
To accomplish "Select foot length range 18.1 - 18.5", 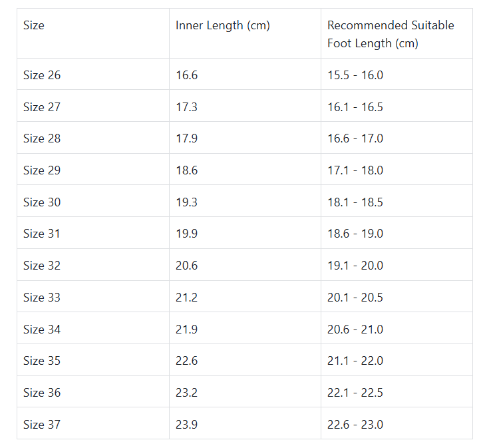I will pyautogui.click(x=355, y=202).
